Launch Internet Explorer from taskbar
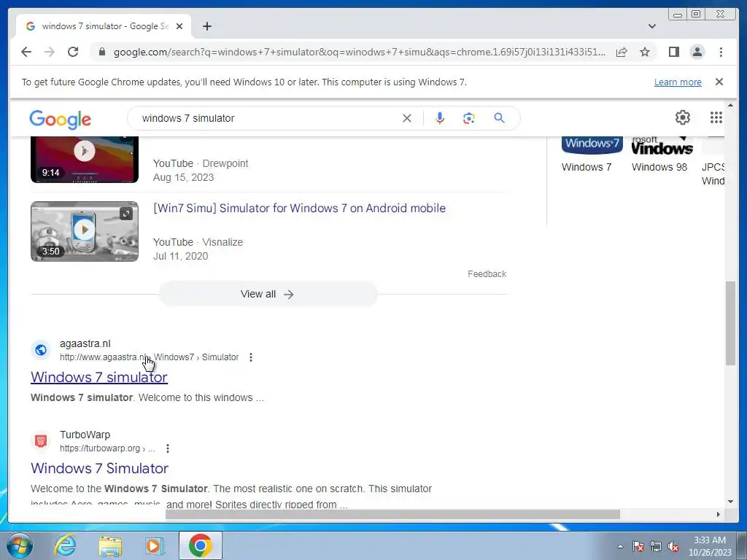747x560 pixels. click(x=65, y=545)
